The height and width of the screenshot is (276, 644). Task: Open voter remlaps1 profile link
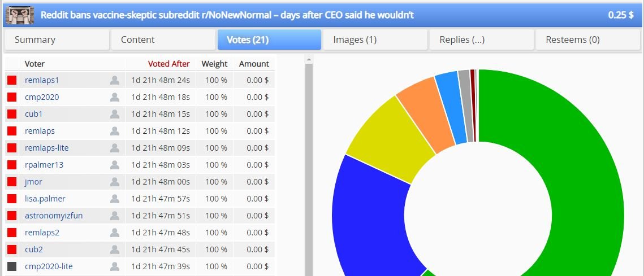[41, 80]
